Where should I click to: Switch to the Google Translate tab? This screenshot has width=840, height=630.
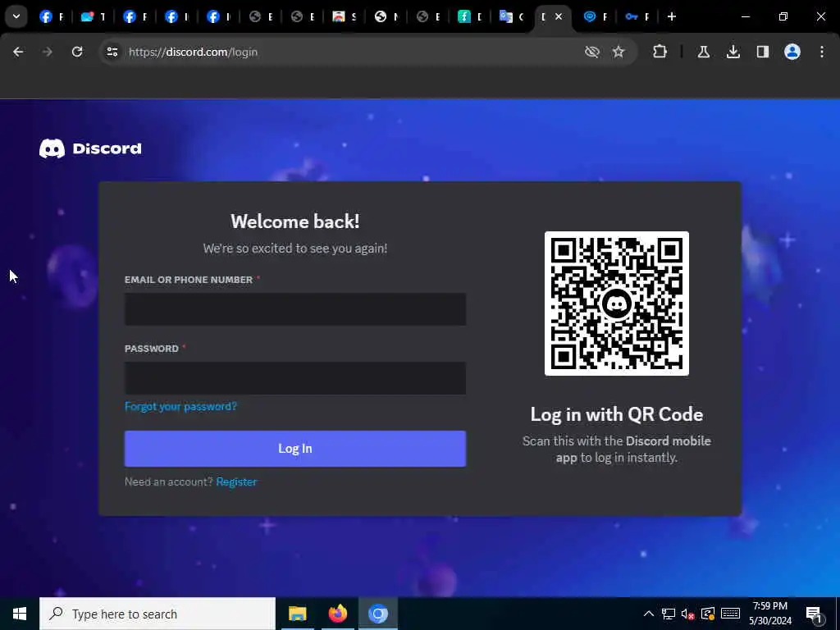click(x=511, y=16)
